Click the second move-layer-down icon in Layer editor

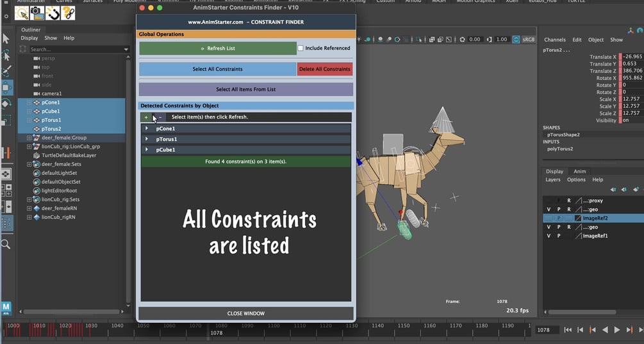(624, 189)
